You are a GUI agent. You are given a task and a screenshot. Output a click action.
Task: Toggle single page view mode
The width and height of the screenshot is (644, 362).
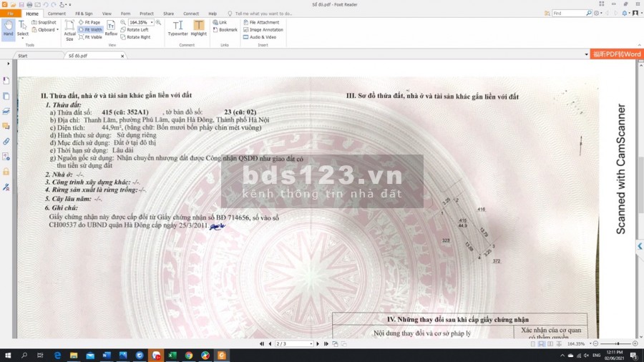tap(532, 344)
